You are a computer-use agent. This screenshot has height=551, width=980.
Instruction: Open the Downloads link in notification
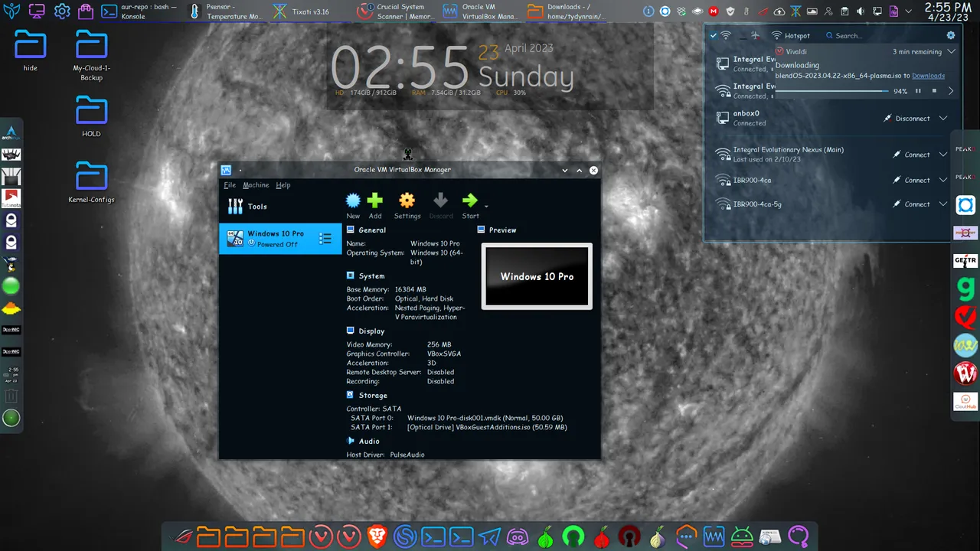coord(928,76)
